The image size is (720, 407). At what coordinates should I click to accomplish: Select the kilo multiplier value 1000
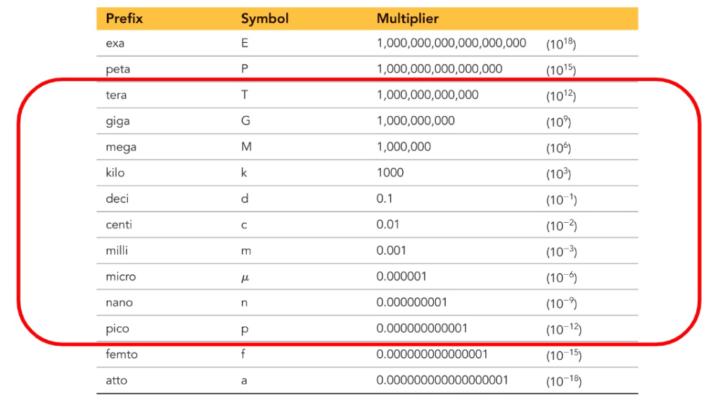[391, 172]
